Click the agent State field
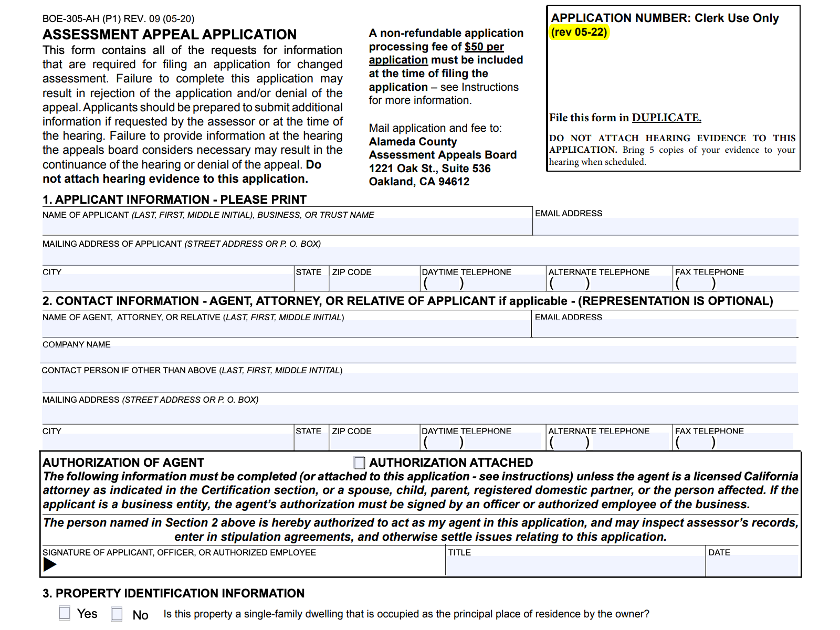The image size is (840, 630). tap(311, 443)
